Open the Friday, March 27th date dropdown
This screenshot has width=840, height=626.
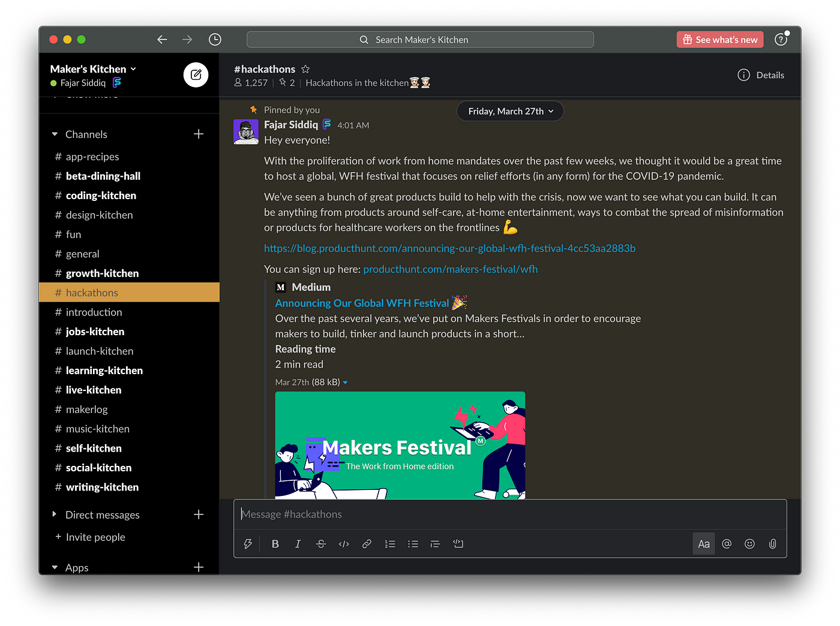click(x=510, y=111)
